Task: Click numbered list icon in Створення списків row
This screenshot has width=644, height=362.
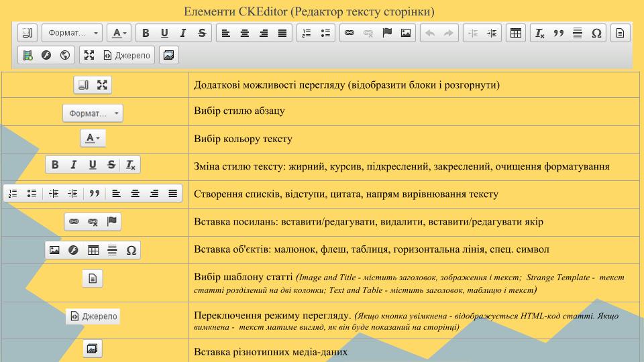Action: click(13, 193)
